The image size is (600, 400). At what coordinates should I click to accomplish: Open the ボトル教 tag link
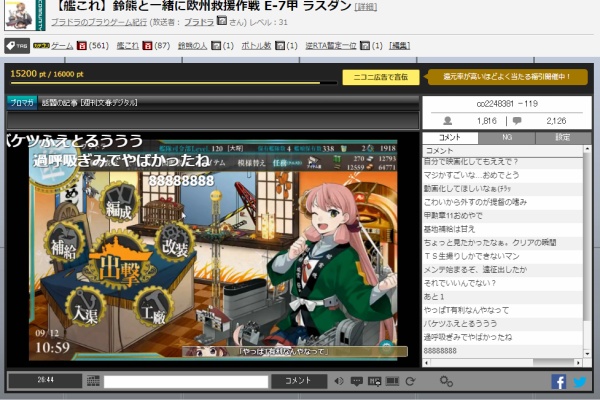(256, 46)
